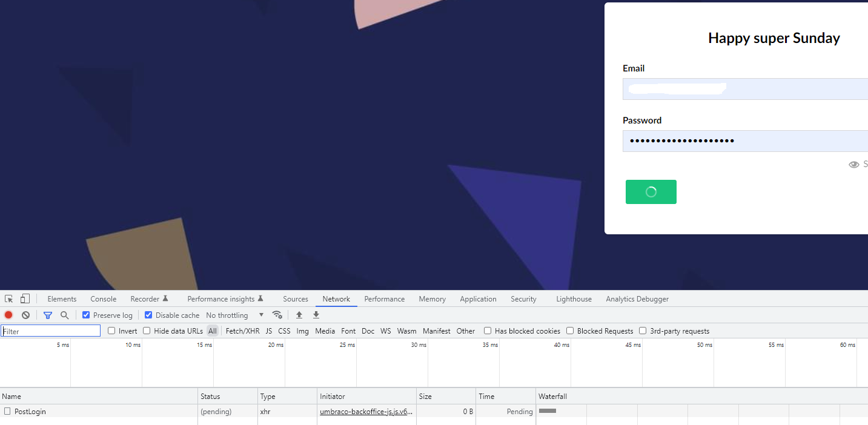Filter requests by Fetch/XHR type
The image size is (868, 425).
242,331
